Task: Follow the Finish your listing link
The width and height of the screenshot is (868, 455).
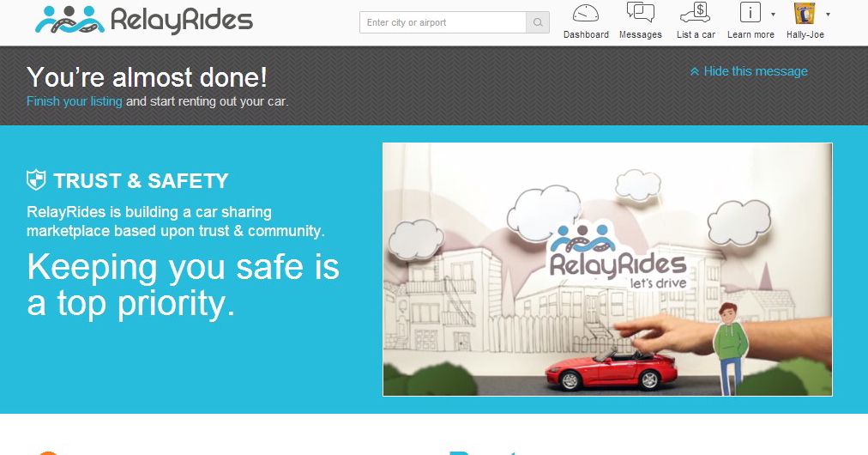Action: 74,101
